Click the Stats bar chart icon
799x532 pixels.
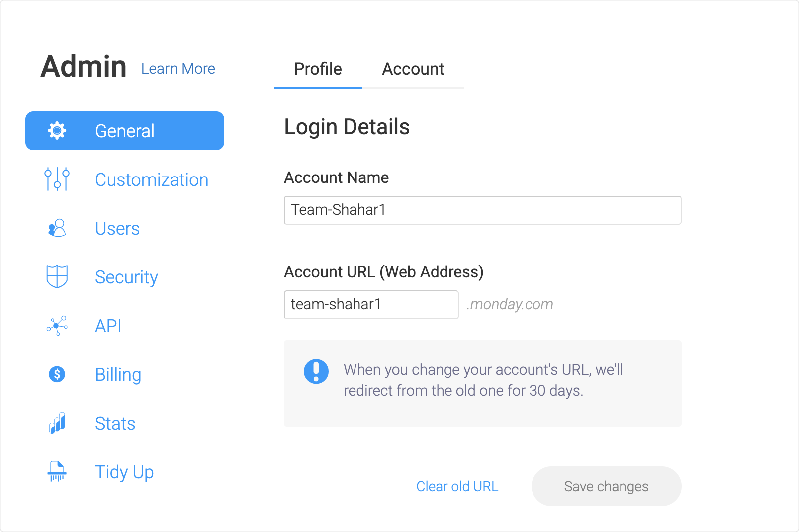click(57, 423)
